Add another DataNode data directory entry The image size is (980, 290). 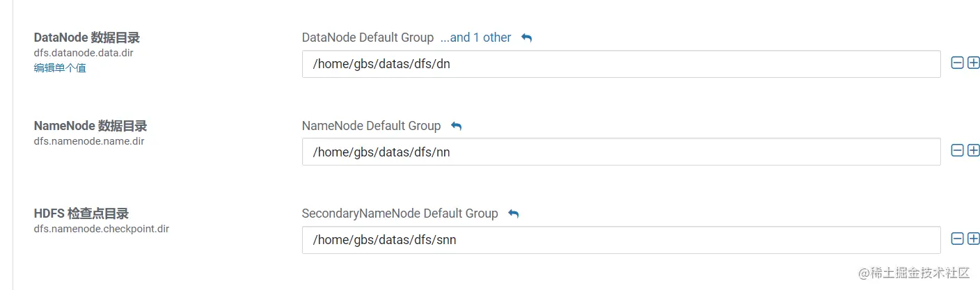point(973,63)
